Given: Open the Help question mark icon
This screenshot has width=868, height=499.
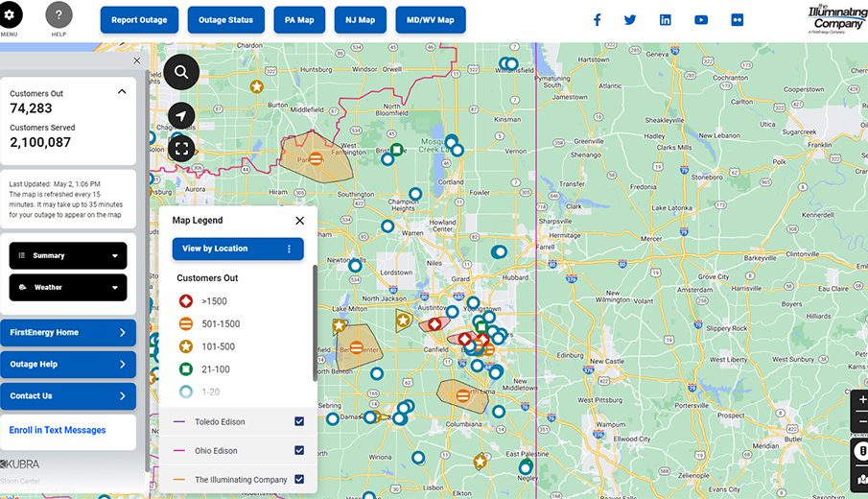Looking at the screenshot, I should pyautogui.click(x=59, y=15).
